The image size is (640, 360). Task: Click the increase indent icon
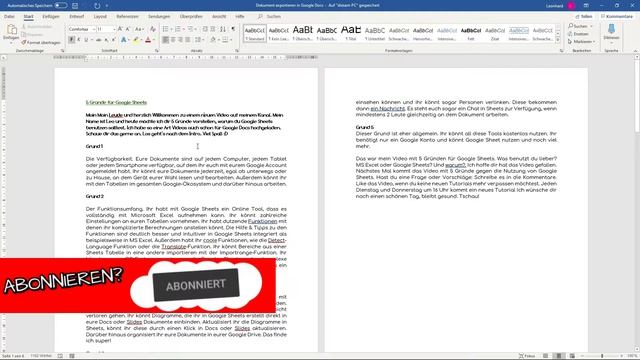coord(213,29)
